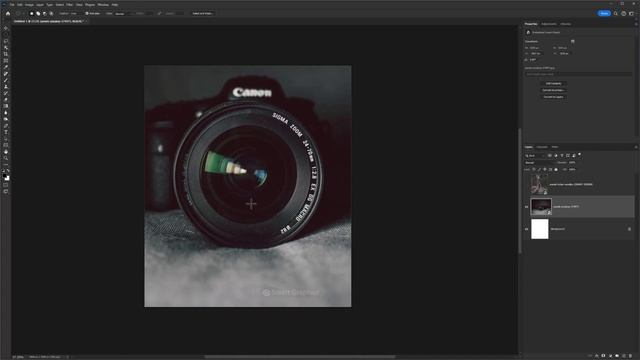Click the Add layer mask icon
This screenshot has height=360, width=640.
coord(603,356)
